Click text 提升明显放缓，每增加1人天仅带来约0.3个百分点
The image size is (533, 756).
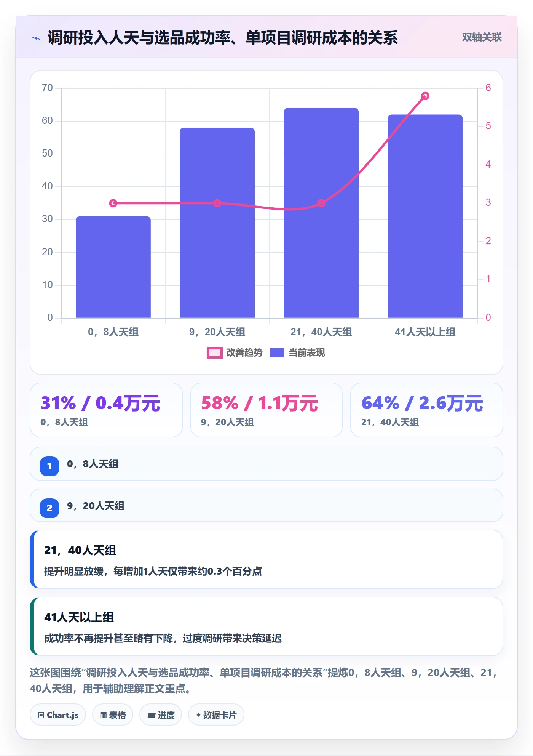pyautogui.click(x=153, y=571)
